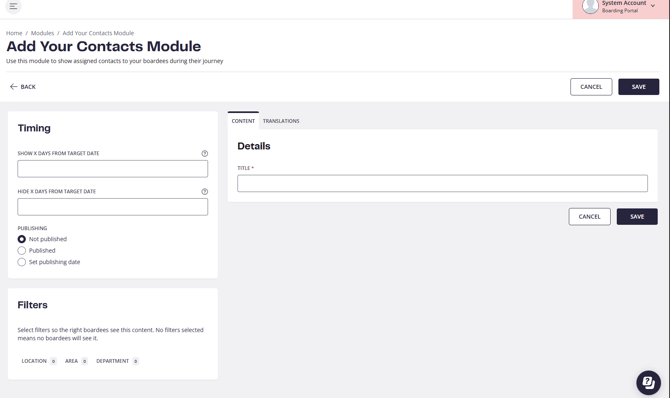Click the top CANCEL button
The height and width of the screenshot is (398, 670).
pyautogui.click(x=591, y=87)
